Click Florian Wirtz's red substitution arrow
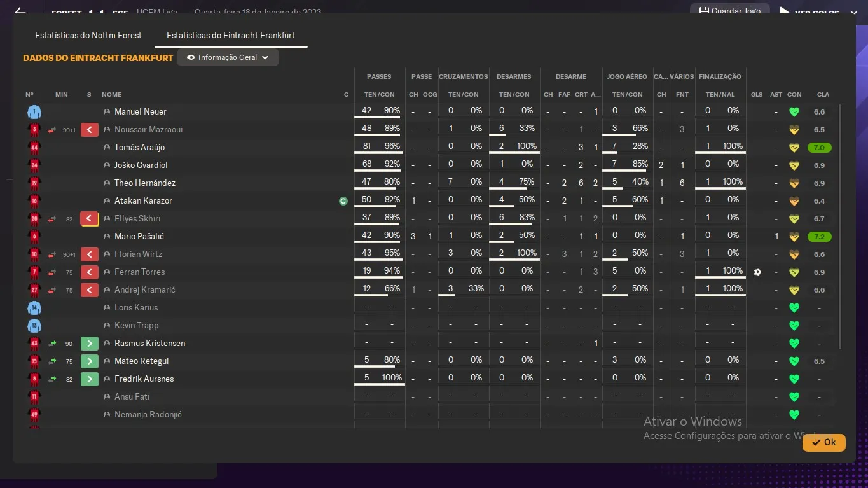Screen dimensions: 868x488 point(90,254)
